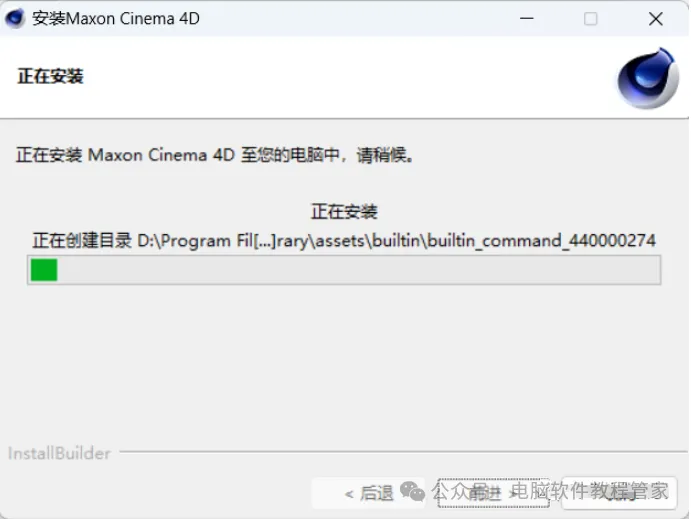Viewport: 691px width, 519px height.
Task: Click the '< 后退' back button
Action: pos(368,493)
